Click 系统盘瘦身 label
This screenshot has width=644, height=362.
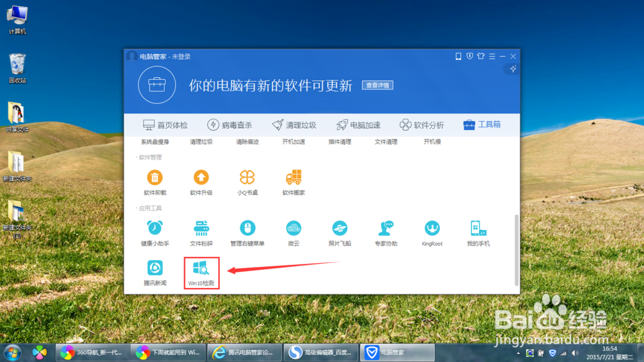[155, 142]
